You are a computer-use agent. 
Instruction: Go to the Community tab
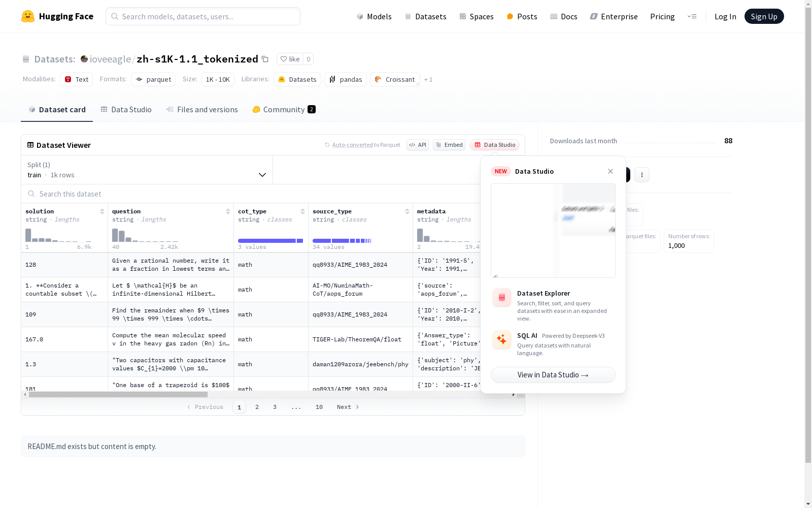[x=284, y=109]
